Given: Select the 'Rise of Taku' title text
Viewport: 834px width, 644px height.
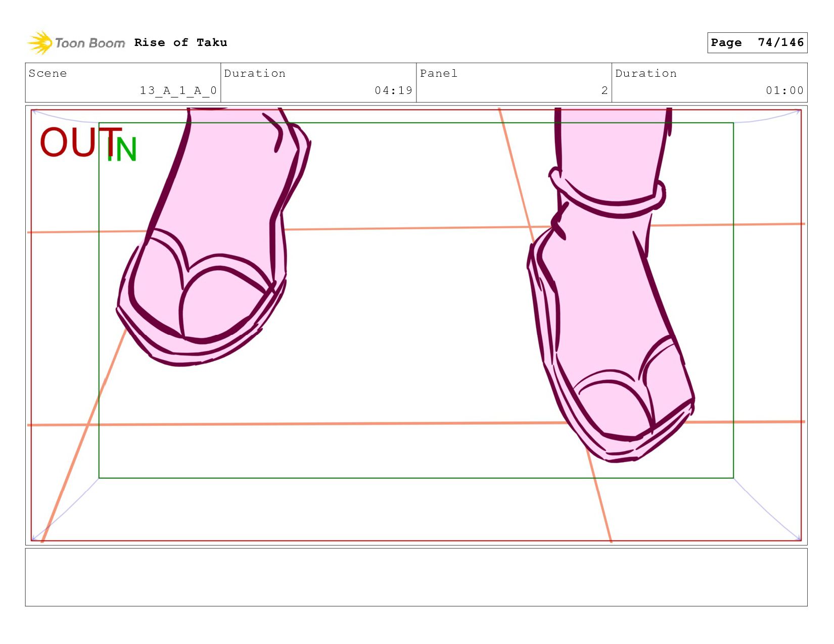Looking at the screenshot, I should pos(180,42).
